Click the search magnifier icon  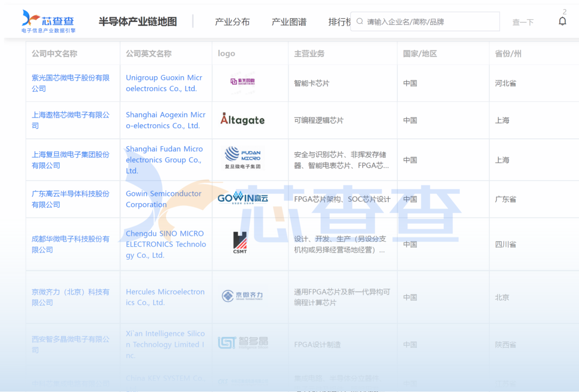(359, 21)
